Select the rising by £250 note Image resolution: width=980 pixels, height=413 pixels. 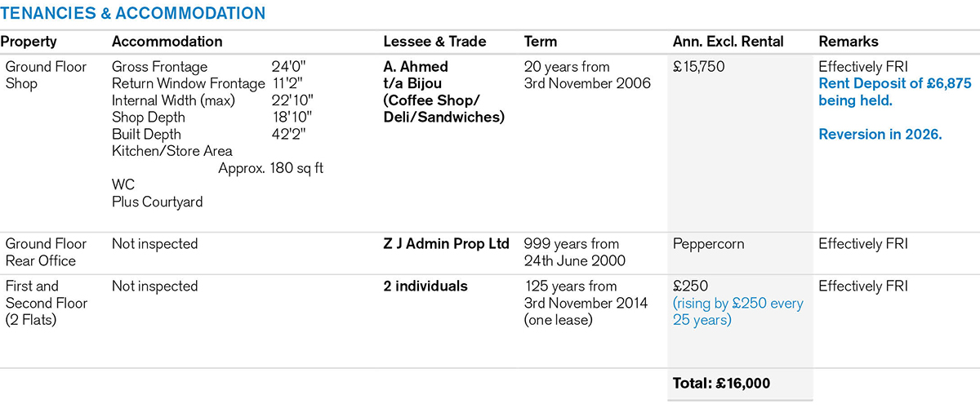tap(737, 312)
